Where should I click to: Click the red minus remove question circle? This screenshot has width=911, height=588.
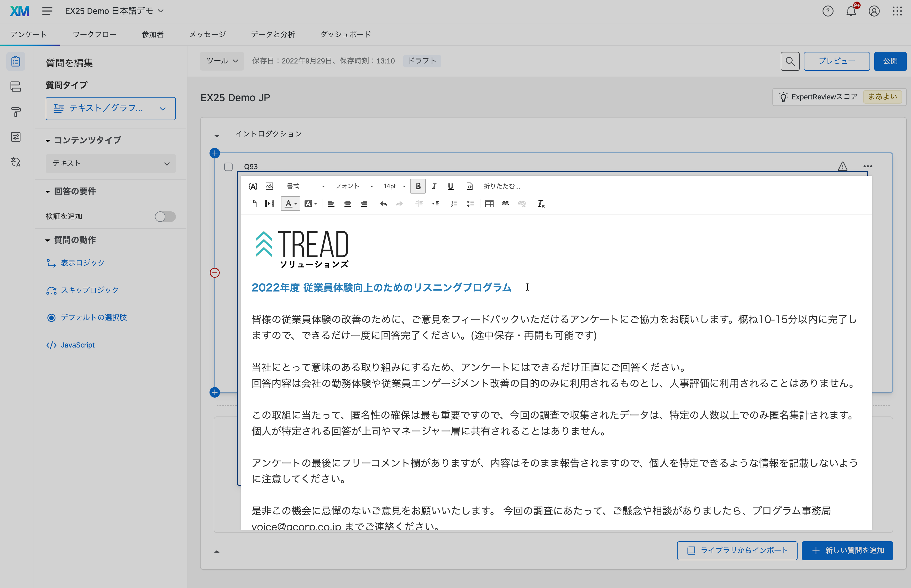click(x=215, y=272)
